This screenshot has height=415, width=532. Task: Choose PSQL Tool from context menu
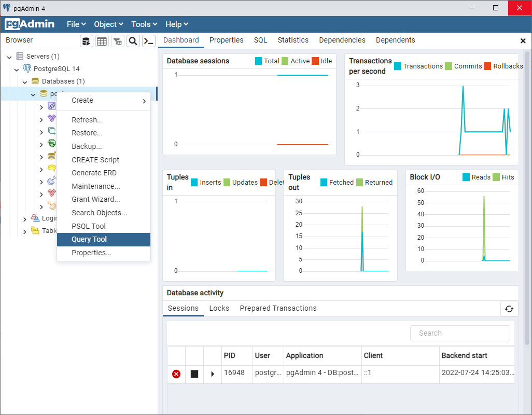click(x=104, y=226)
